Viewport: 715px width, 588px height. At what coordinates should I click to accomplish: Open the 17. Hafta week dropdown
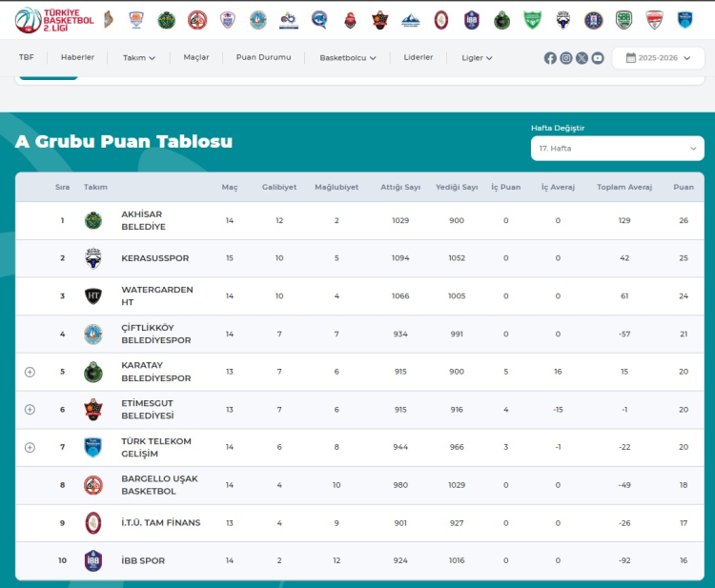[x=617, y=149]
